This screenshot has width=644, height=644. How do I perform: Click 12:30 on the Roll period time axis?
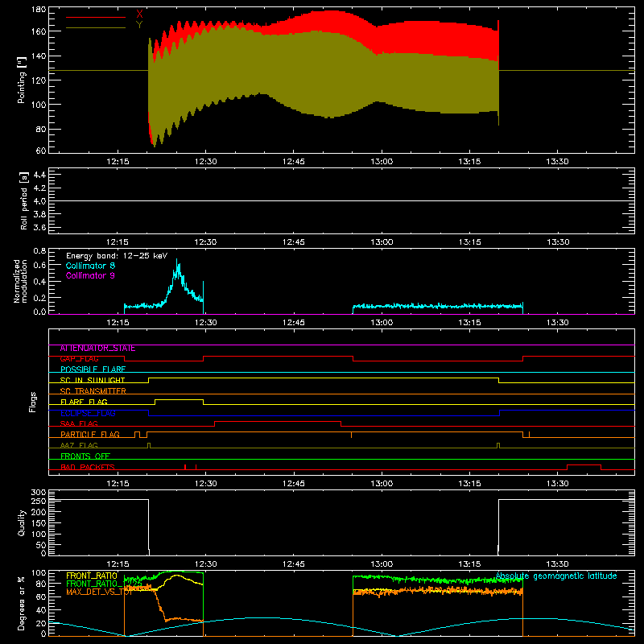[206, 242]
